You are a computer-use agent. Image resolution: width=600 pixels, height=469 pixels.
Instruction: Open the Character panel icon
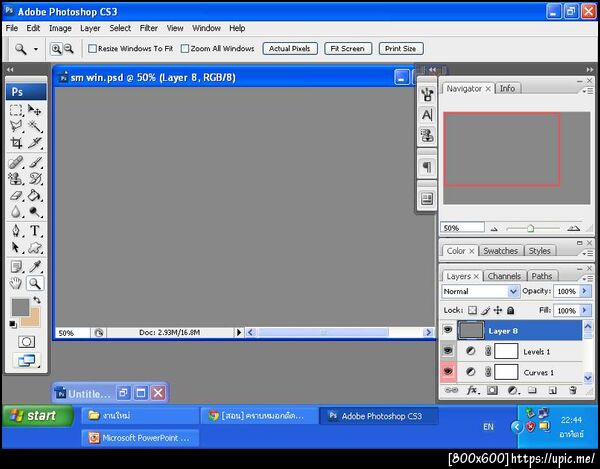click(x=427, y=115)
